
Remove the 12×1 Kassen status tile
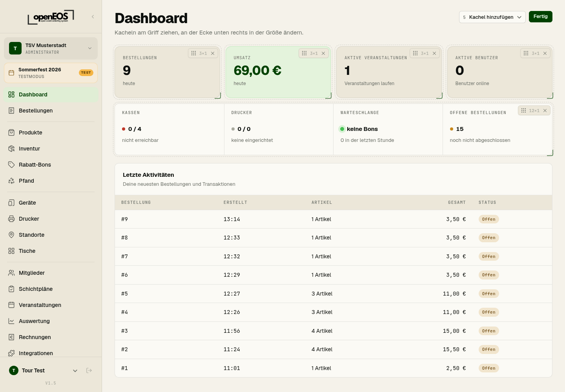545,111
